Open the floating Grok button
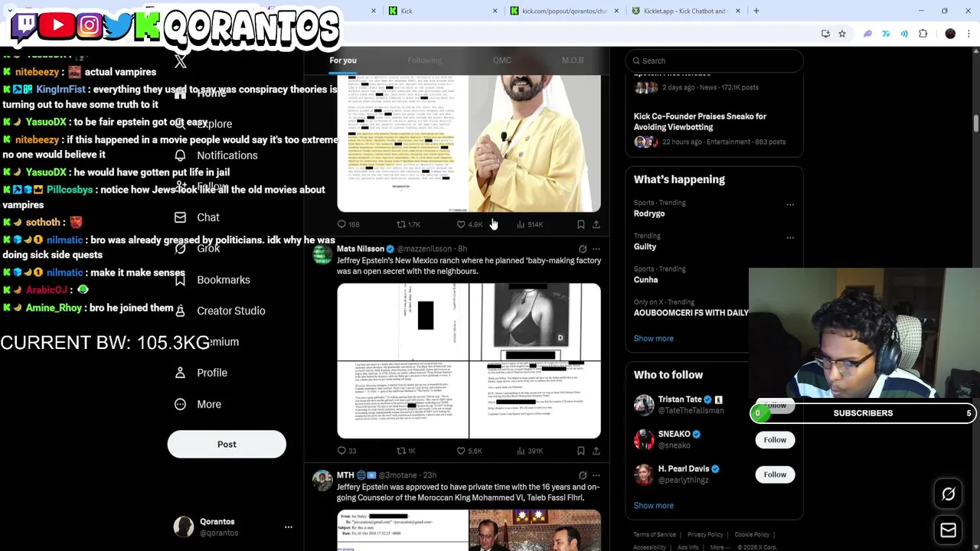The height and width of the screenshot is (551, 980). tap(948, 494)
